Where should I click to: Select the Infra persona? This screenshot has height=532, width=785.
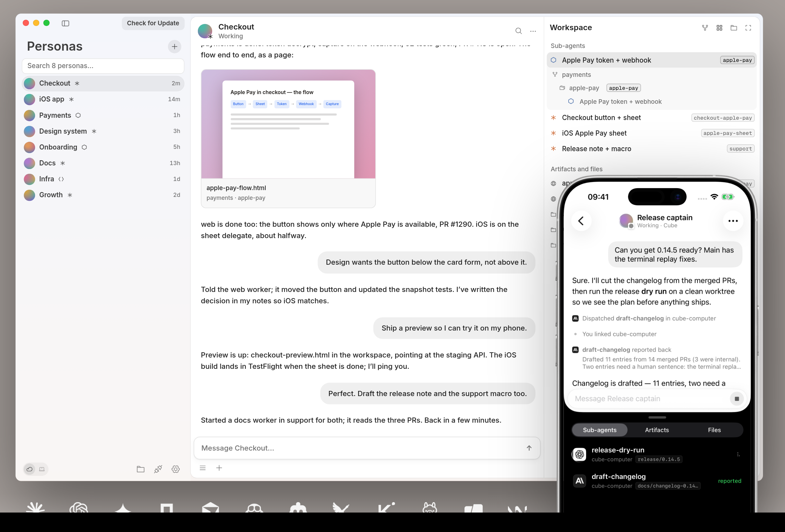[103, 179]
